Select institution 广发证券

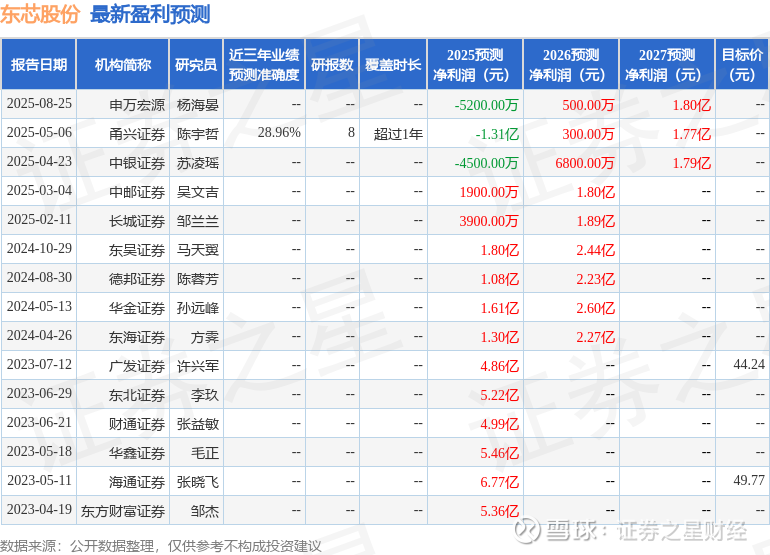point(137,365)
